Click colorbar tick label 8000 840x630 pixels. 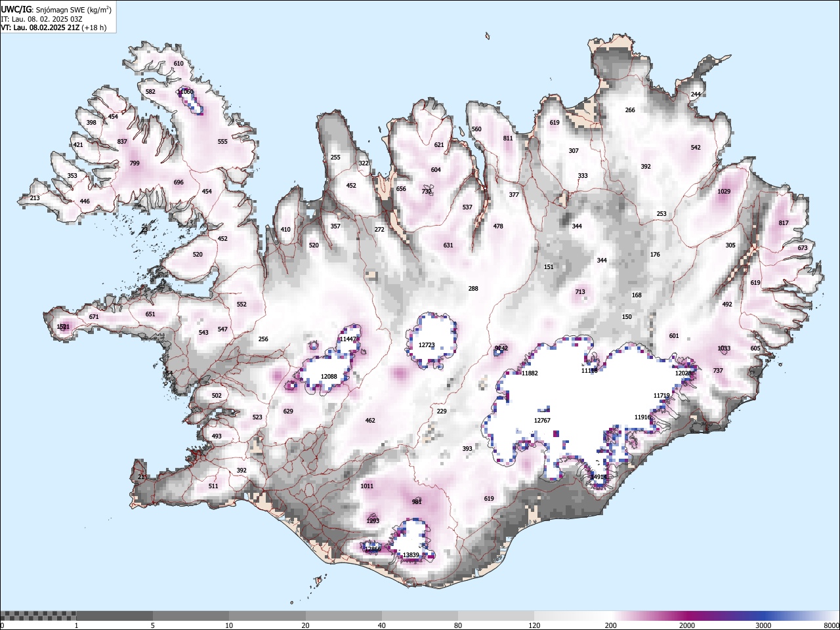[x=831, y=625]
